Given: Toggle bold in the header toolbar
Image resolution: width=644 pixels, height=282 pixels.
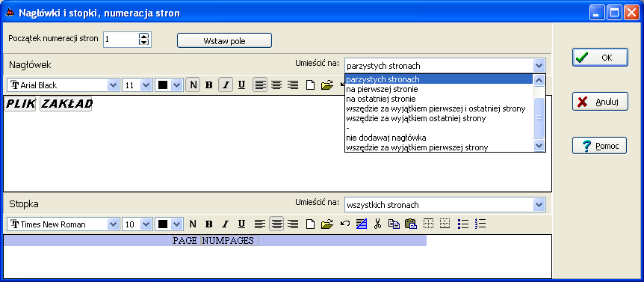Looking at the screenshot, I should click(x=209, y=85).
